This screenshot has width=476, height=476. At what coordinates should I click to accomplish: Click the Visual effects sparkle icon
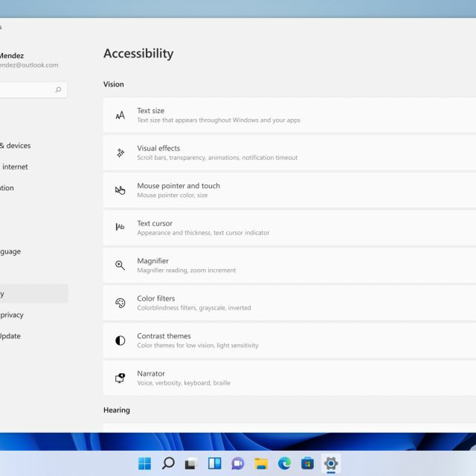120,153
